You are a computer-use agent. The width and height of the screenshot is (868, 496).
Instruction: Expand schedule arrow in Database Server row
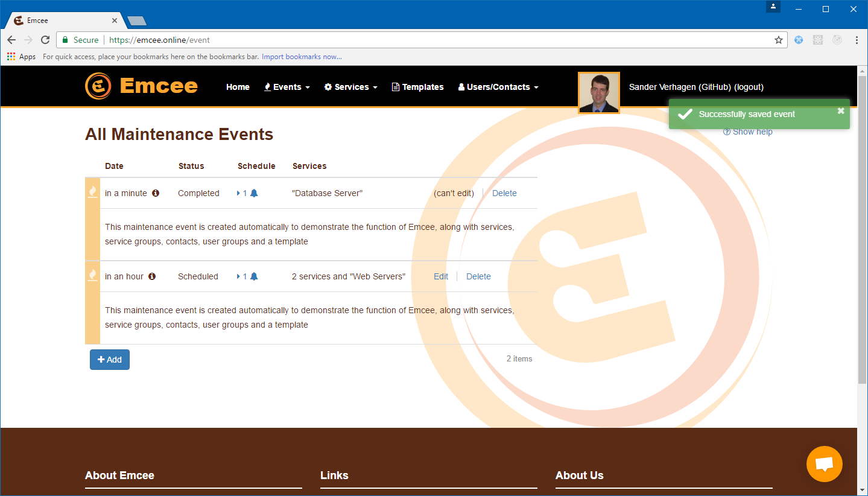[x=239, y=193]
